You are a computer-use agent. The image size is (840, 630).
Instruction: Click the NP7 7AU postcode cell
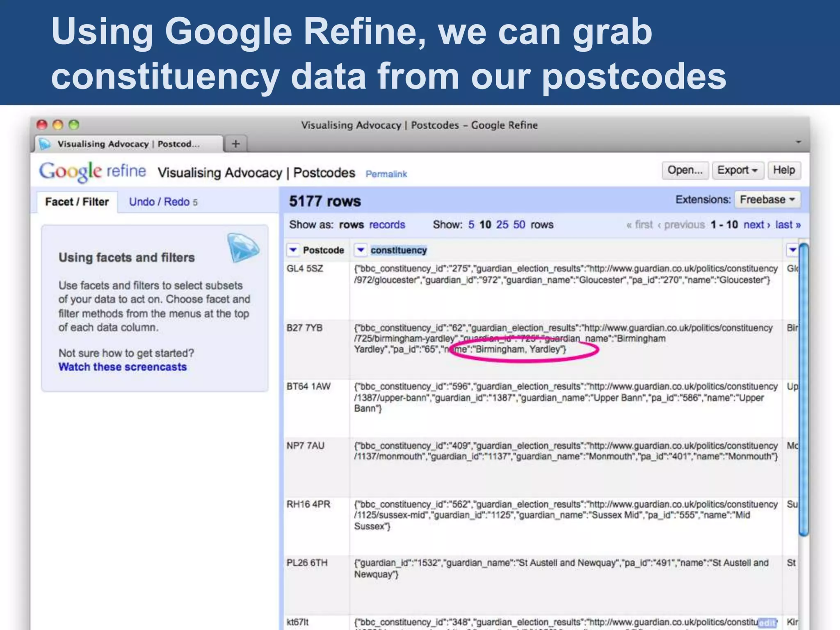[x=317, y=467]
